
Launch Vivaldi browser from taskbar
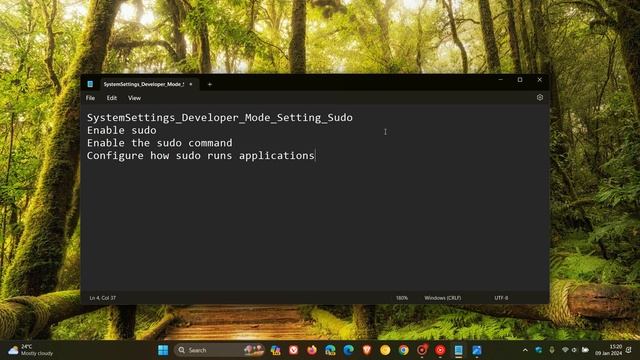(x=293, y=350)
